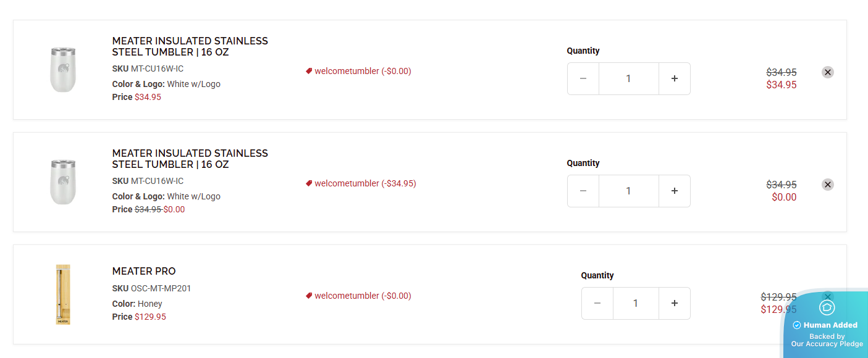Decrease quantity of the MEATER Pro

coord(597,303)
